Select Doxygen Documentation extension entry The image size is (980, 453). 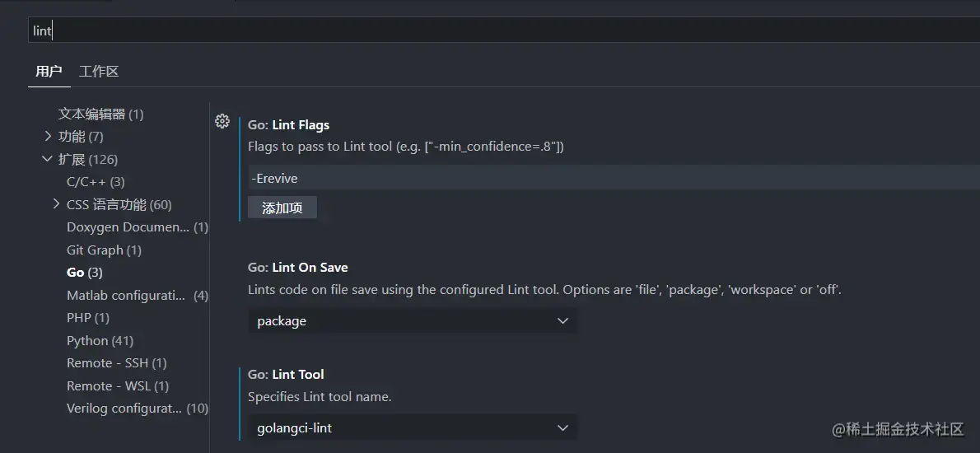pyautogui.click(x=137, y=226)
